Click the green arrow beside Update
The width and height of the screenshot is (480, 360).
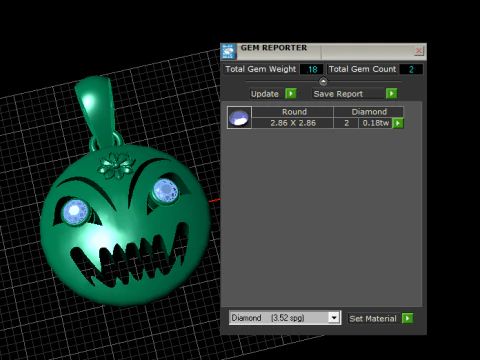pyautogui.click(x=291, y=94)
